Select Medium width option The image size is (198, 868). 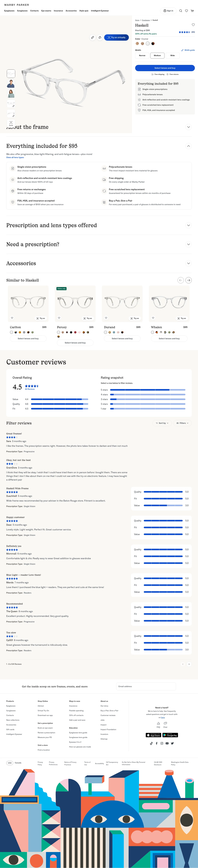[x=157, y=55]
